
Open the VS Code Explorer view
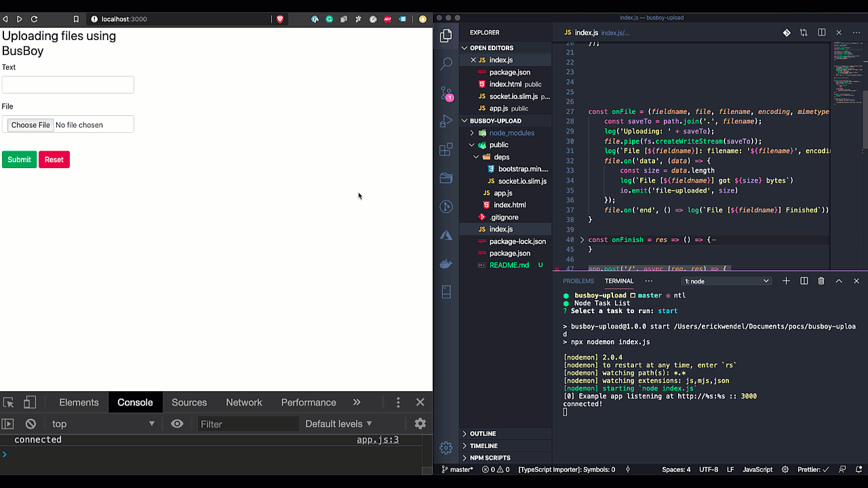click(446, 36)
